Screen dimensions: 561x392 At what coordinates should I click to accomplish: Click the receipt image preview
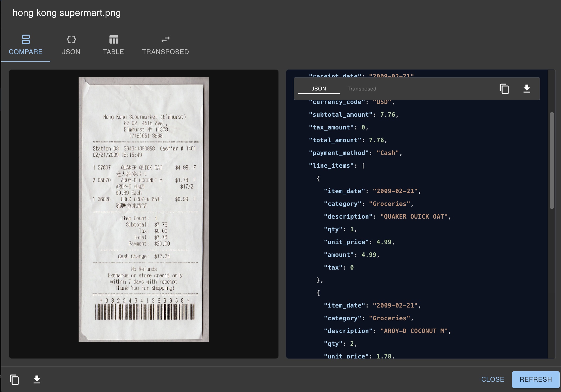tap(144, 209)
